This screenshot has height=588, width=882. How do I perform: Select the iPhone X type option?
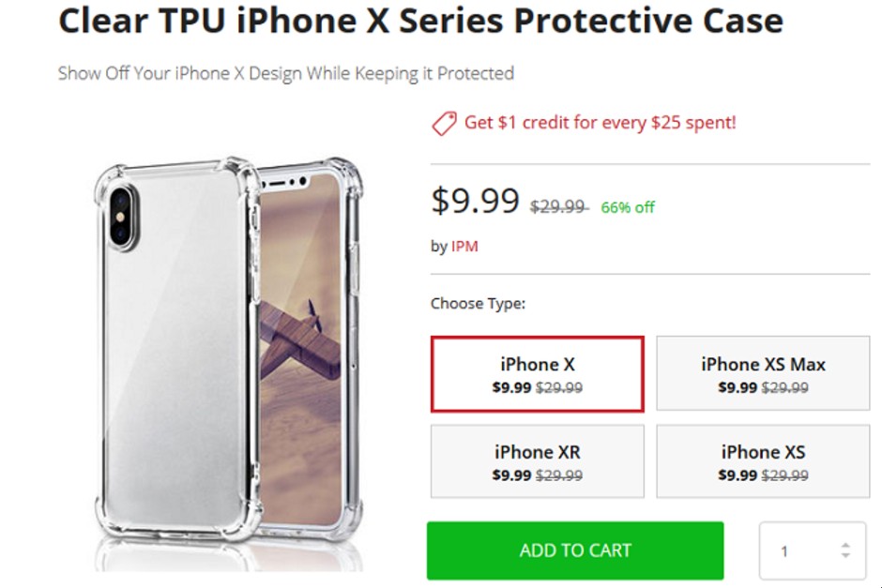537,374
